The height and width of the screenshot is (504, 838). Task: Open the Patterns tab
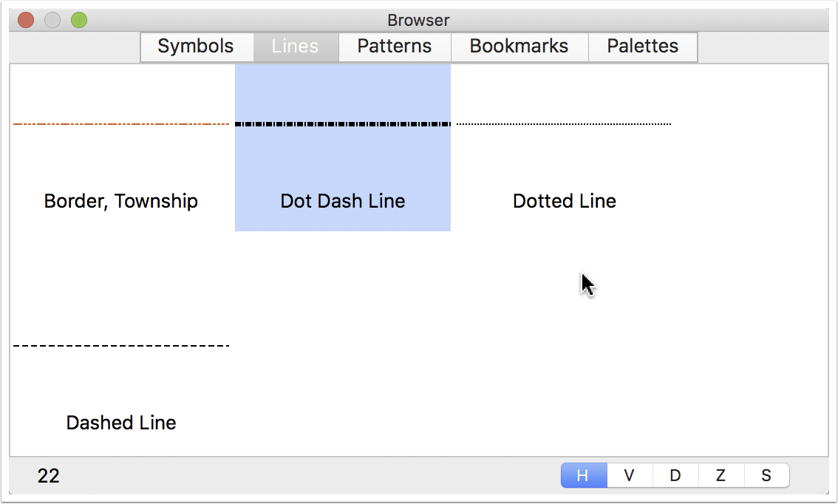pyautogui.click(x=395, y=47)
